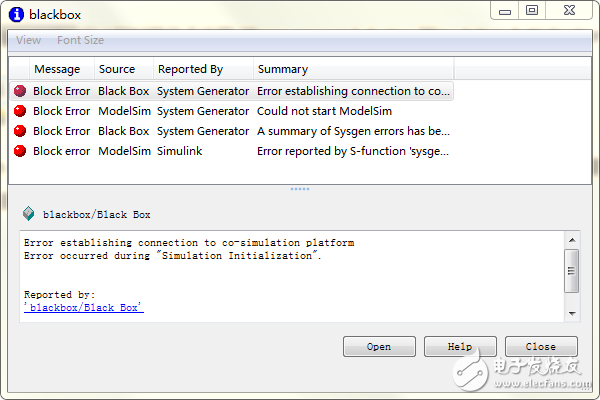Click red error icon for ModelSim System Generator row
This screenshot has height=400, width=600.
coord(20,111)
